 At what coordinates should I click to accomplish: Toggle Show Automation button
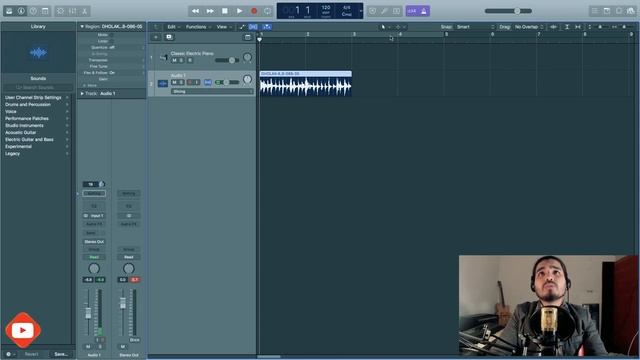tap(242, 27)
